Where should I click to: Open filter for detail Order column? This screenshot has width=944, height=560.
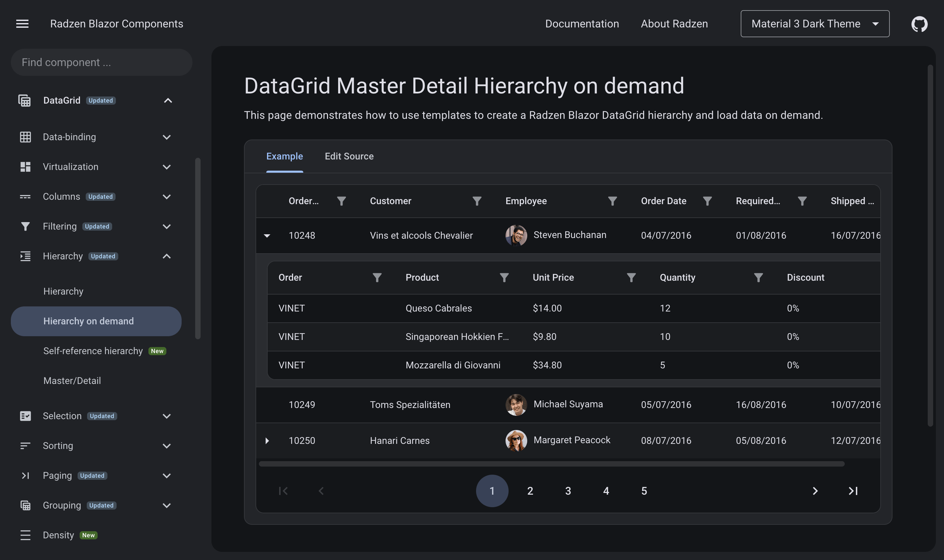point(377,278)
